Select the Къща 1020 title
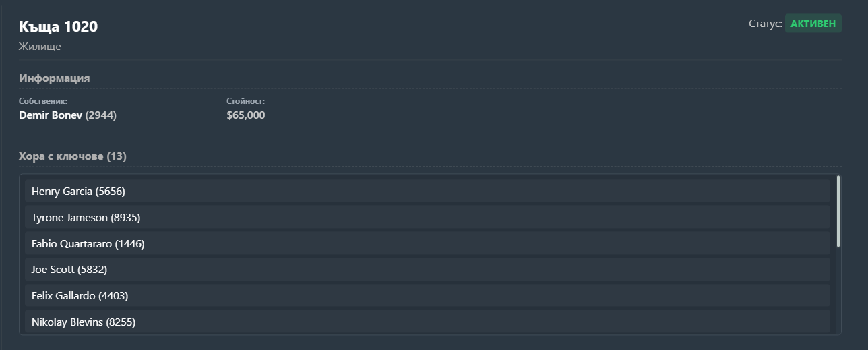868x350 pixels. pyautogui.click(x=59, y=27)
